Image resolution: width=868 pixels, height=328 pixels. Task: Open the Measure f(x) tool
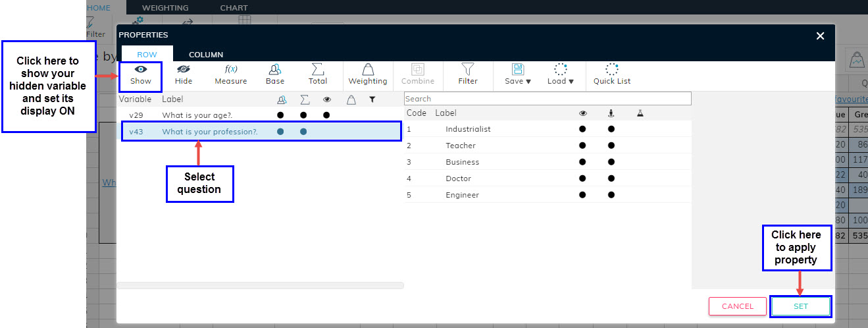pos(231,74)
